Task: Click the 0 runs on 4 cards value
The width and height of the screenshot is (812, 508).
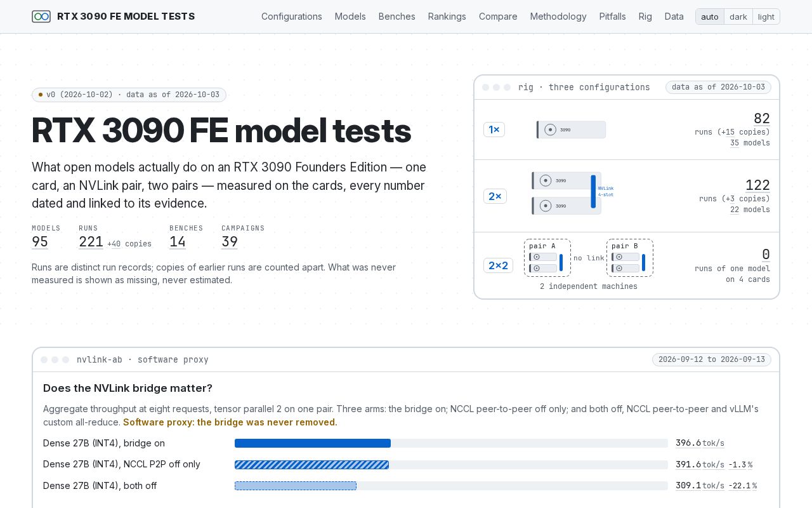Action: [766, 255]
